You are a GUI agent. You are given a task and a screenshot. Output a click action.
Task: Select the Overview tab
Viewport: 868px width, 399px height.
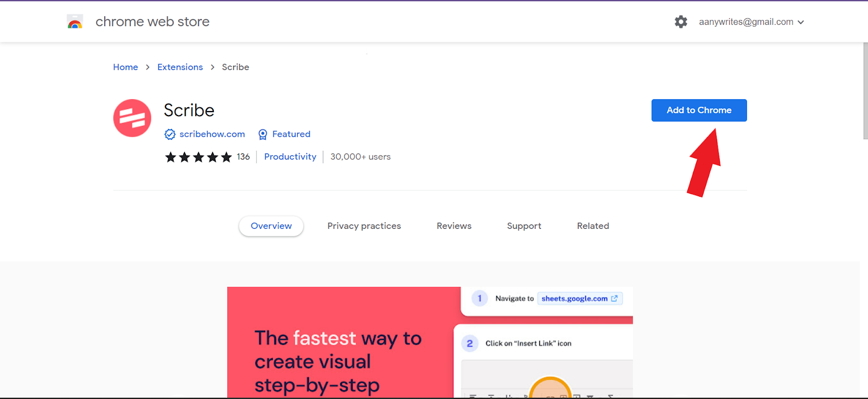tap(271, 226)
